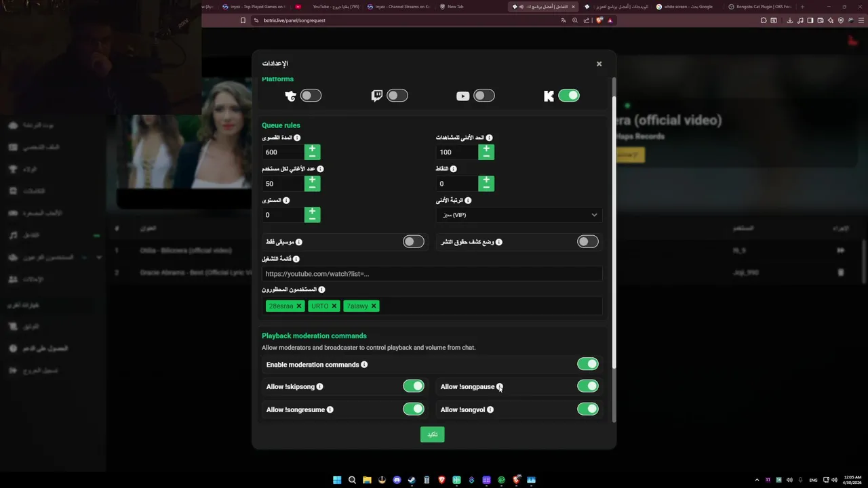Increase songs per user value 50
This screenshot has height=488, width=868.
pos(312,180)
